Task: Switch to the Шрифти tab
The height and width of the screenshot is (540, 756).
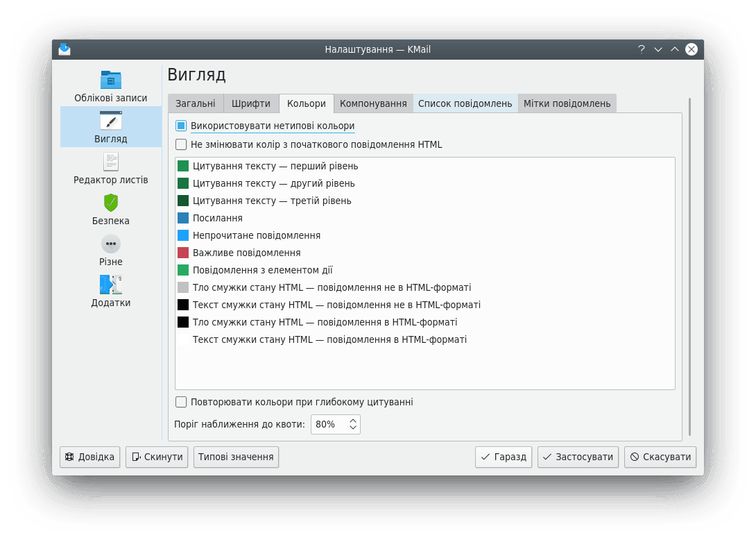Action: 251,103
